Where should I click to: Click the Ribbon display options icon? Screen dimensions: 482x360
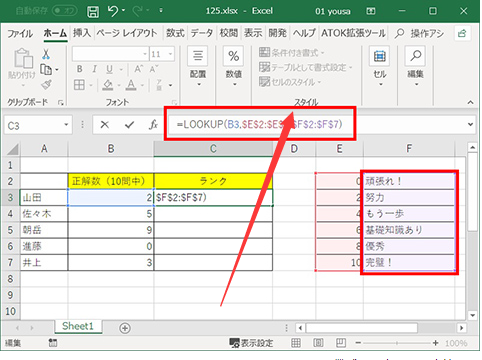(371, 11)
